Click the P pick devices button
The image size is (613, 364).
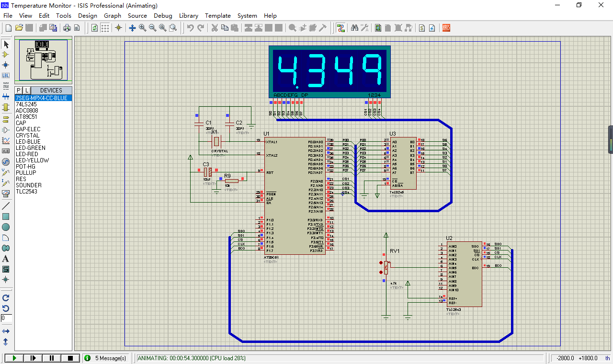[x=19, y=90]
